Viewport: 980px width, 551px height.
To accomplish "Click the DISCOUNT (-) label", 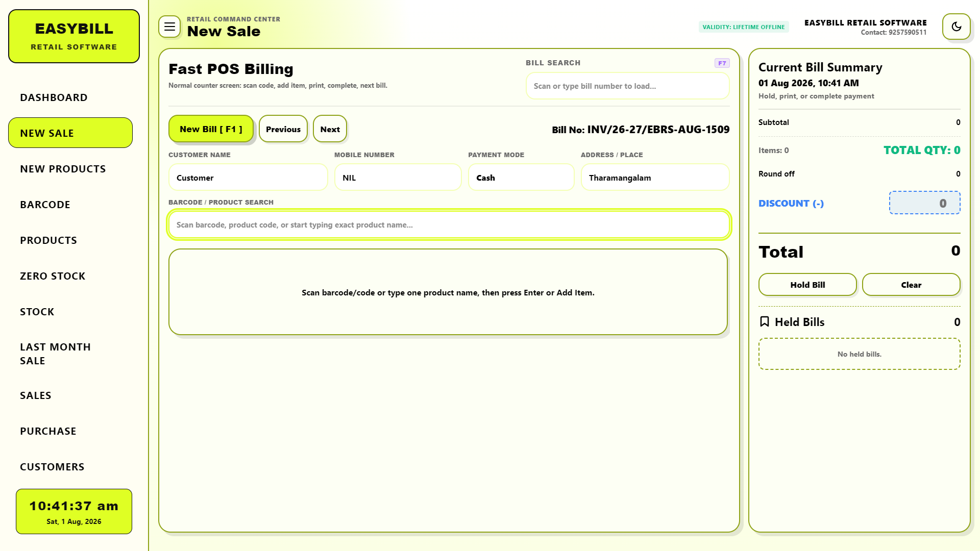I will (x=791, y=203).
